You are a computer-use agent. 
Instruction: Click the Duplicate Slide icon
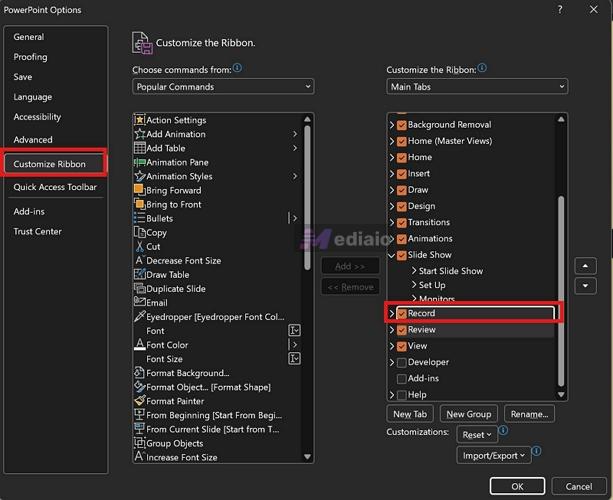point(140,288)
